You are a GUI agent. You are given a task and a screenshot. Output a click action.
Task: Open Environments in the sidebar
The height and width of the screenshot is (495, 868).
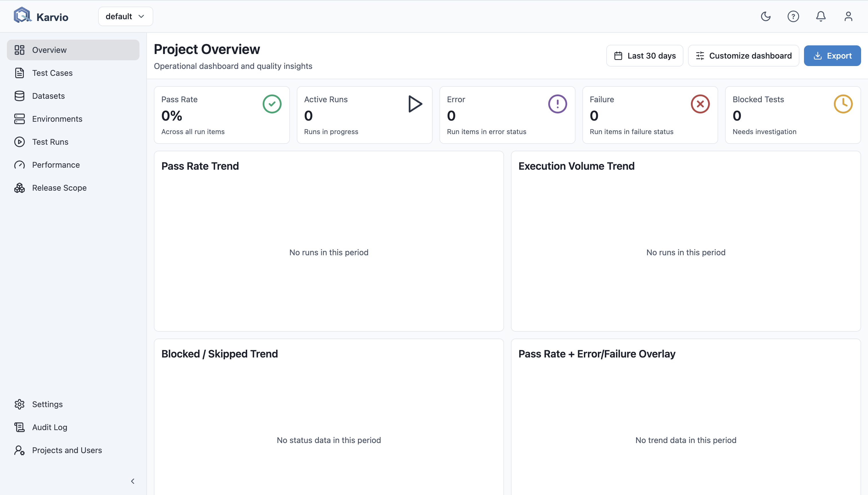tap(73, 119)
